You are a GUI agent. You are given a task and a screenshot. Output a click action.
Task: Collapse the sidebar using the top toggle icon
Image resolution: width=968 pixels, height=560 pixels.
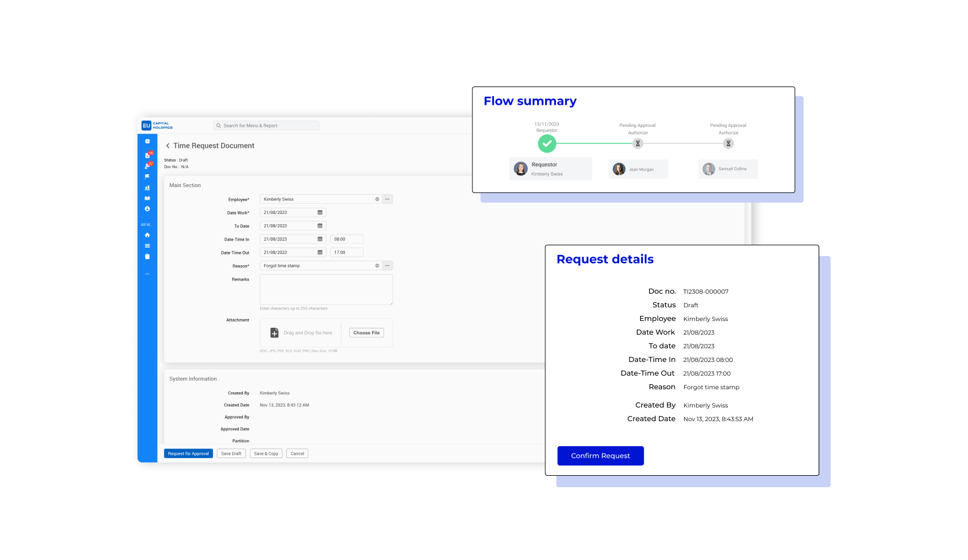(147, 141)
